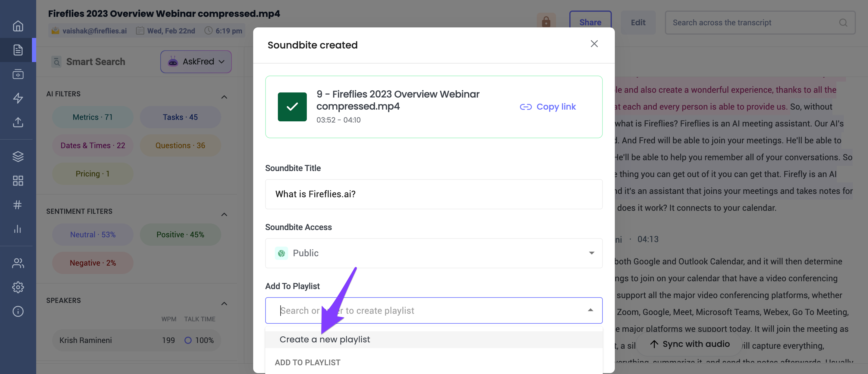Toggle the Pricing 1 filter
The height and width of the screenshot is (374, 868).
[93, 174]
